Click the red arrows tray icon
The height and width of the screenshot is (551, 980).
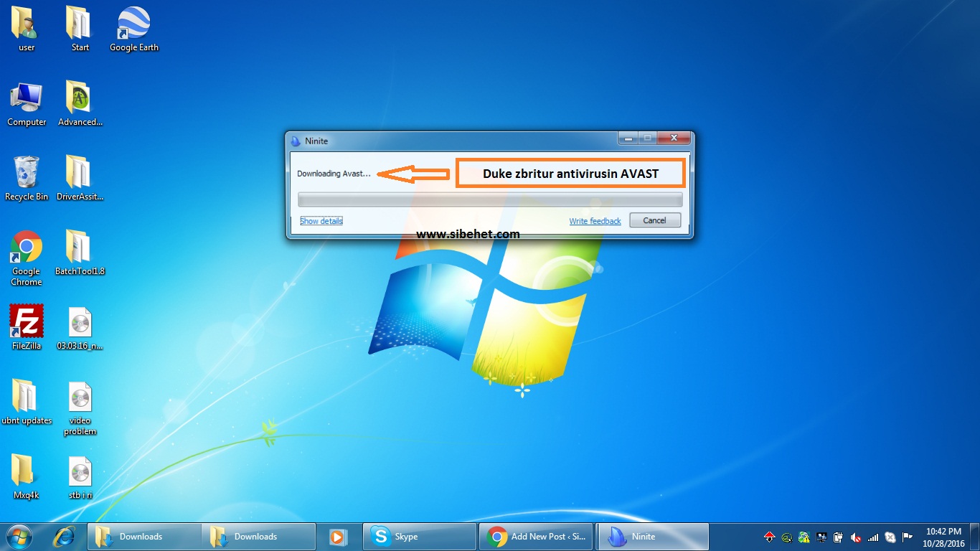[x=770, y=537]
